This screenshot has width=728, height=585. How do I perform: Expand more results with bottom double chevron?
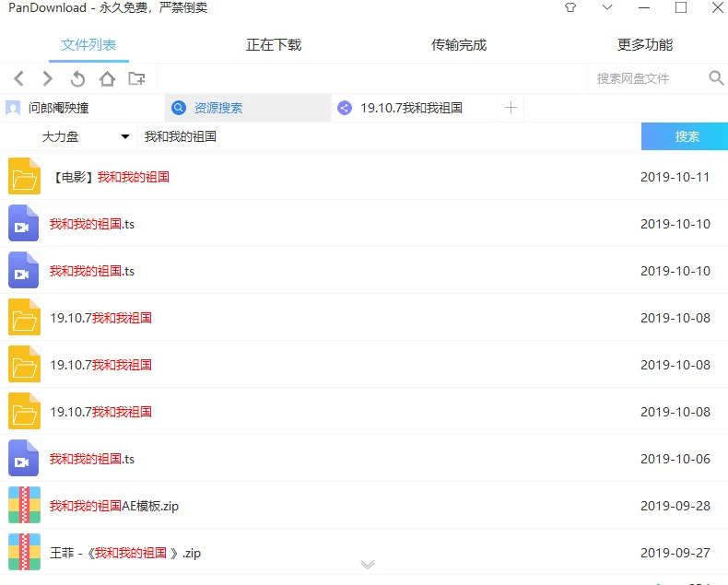pos(368,565)
